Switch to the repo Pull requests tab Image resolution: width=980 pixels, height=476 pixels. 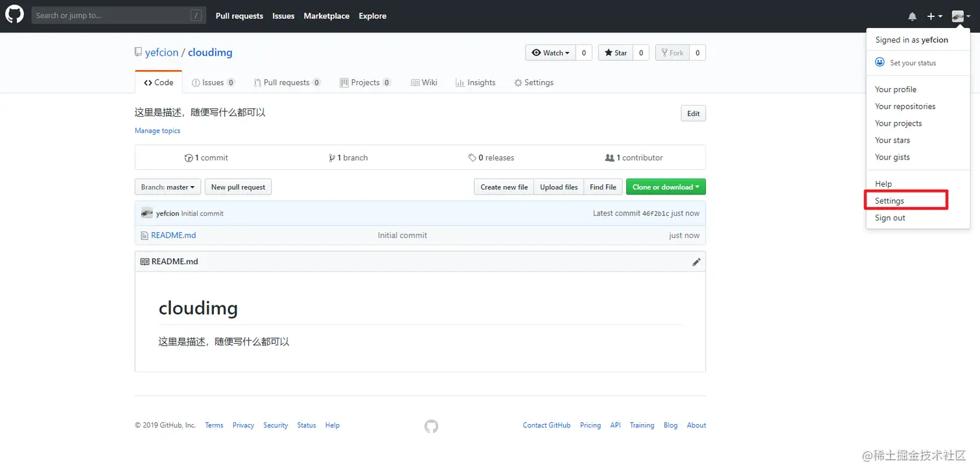pyautogui.click(x=286, y=82)
